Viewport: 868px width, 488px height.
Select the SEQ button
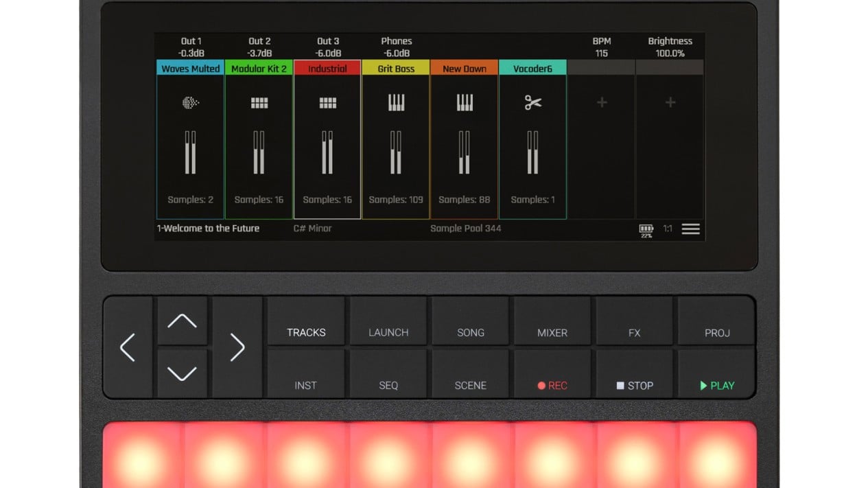[x=388, y=374]
